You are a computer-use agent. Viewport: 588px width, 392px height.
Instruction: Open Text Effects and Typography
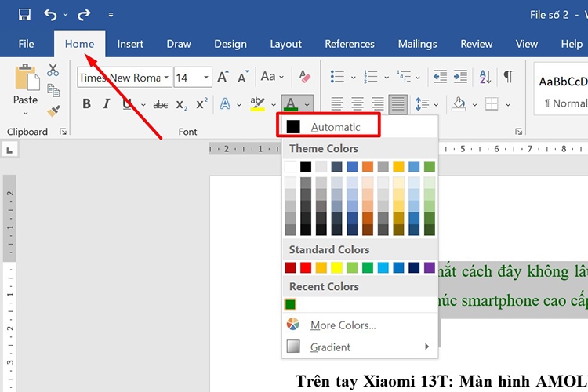click(x=225, y=104)
